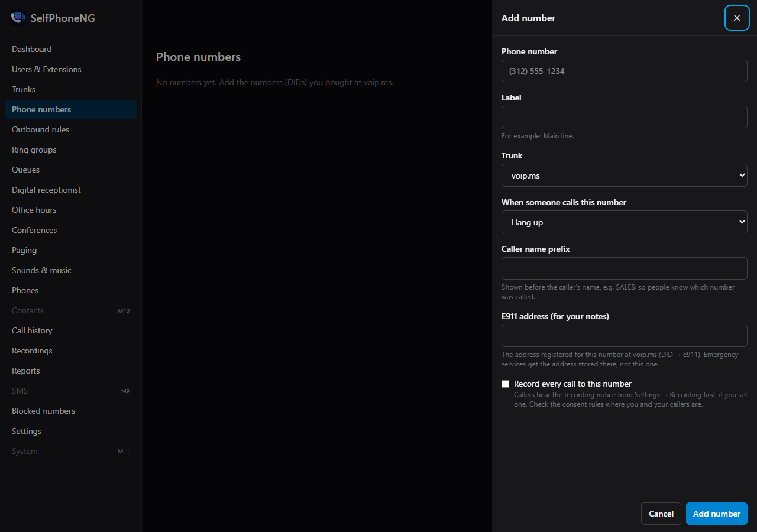Focus the Phone number field
Viewport: 757px width, 532px height.
[625, 71]
